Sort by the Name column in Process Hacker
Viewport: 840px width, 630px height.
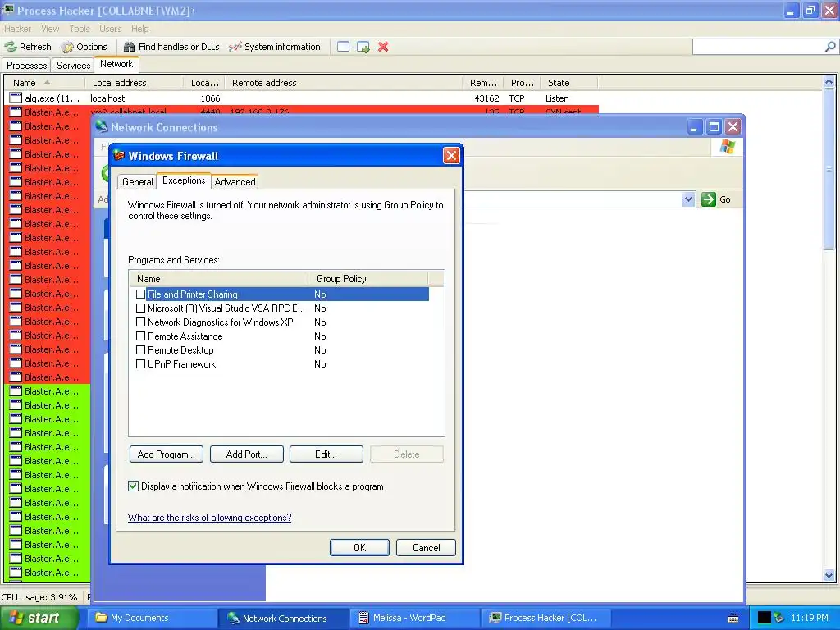44,83
